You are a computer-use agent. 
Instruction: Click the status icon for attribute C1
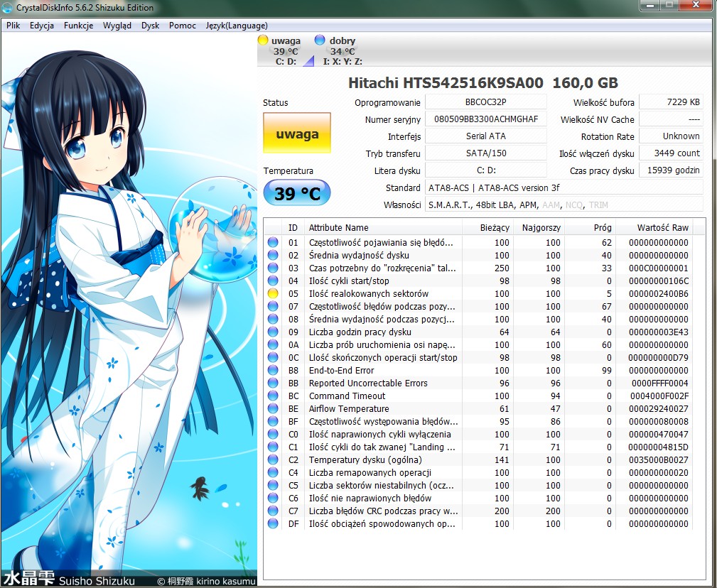(x=273, y=447)
